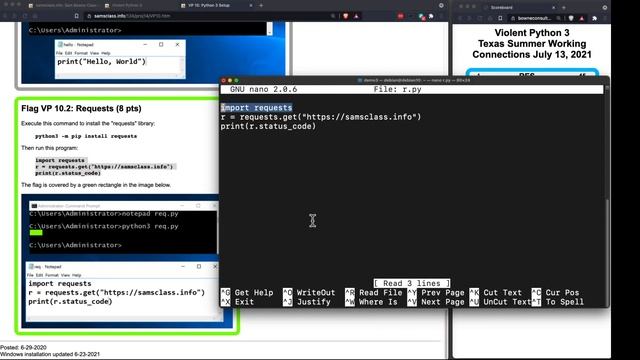Open extensions puzzle icon in Scoreboard browser
Image resolution: width=640 pixels, height=360 pixels.
(x=594, y=18)
